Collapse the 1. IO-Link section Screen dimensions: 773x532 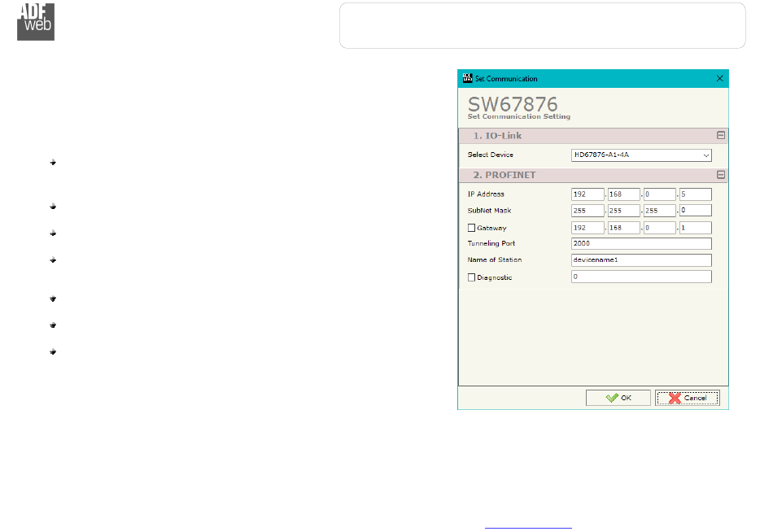[720, 136]
